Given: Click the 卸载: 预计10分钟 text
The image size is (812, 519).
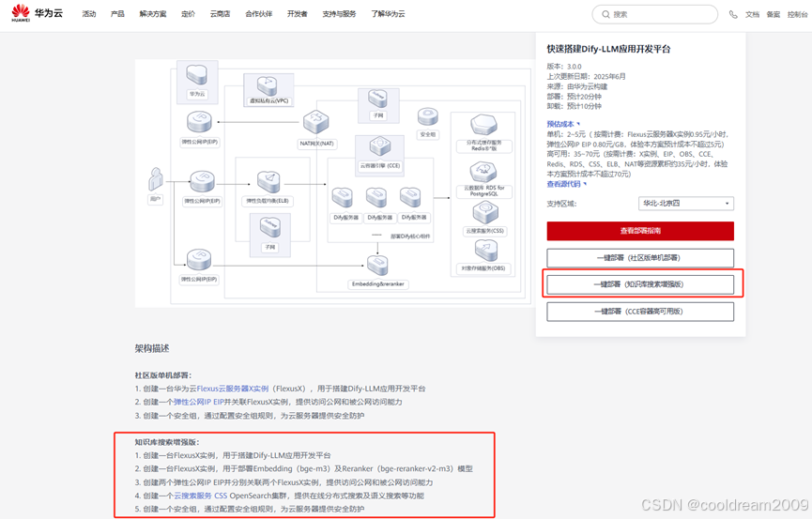Looking at the screenshot, I should pyautogui.click(x=574, y=106).
